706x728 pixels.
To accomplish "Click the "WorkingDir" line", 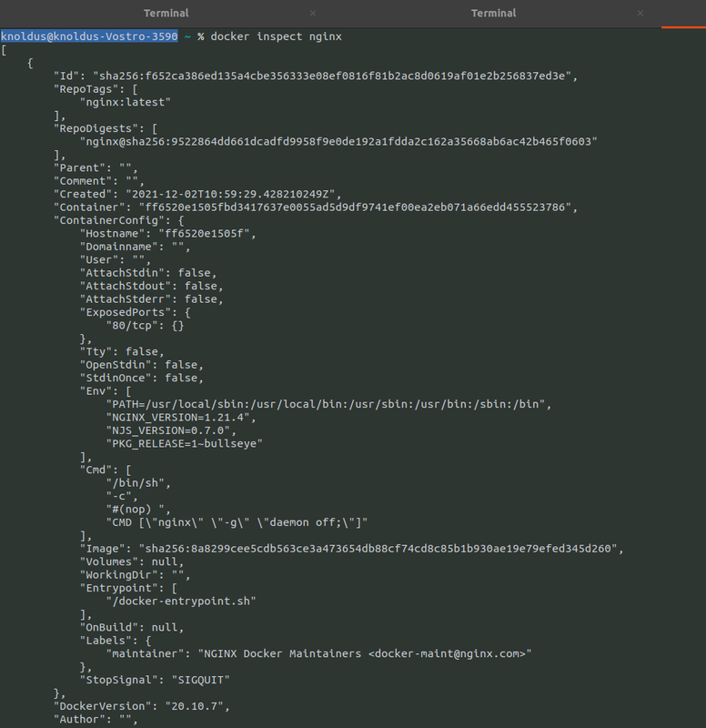I will (x=135, y=575).
